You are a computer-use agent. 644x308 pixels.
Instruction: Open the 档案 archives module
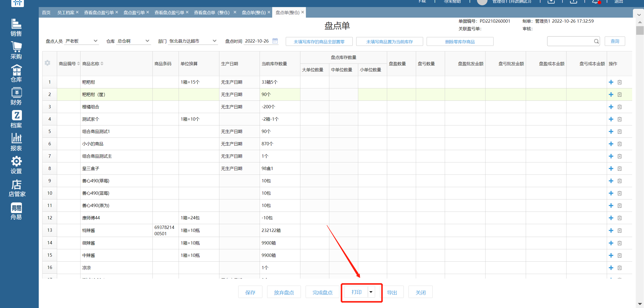click(16, 119)
